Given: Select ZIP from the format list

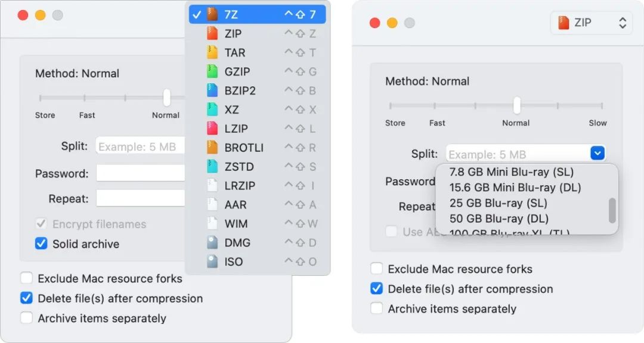Looking at the screenshot, I should pos(233,33).
